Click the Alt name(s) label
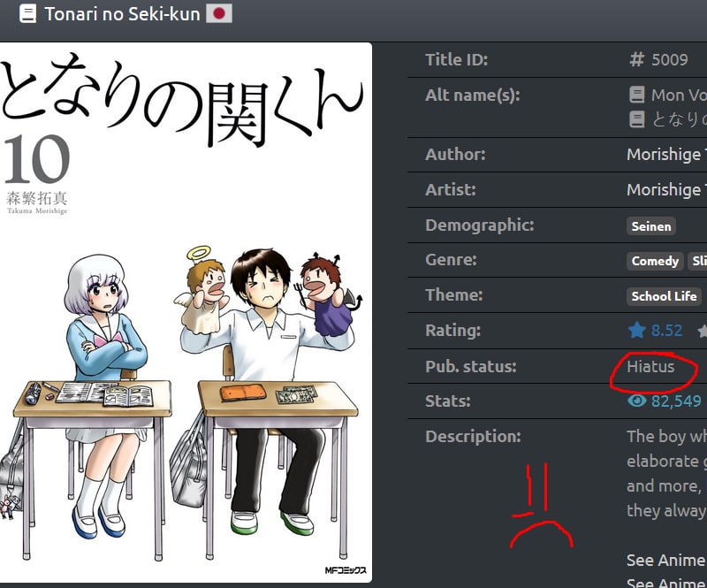Viewport: 707px width, 588px height. click(473, 95)
